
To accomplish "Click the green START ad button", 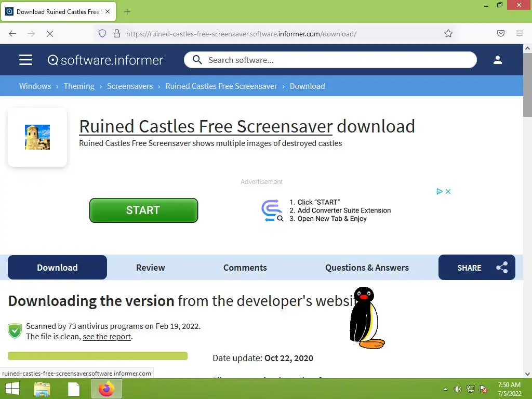I will 143,210.
